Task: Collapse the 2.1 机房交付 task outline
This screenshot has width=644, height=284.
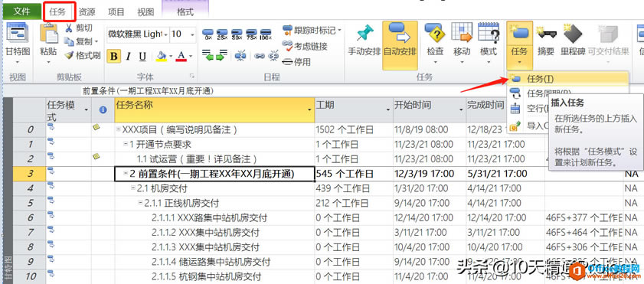Action: click(133, 188)
